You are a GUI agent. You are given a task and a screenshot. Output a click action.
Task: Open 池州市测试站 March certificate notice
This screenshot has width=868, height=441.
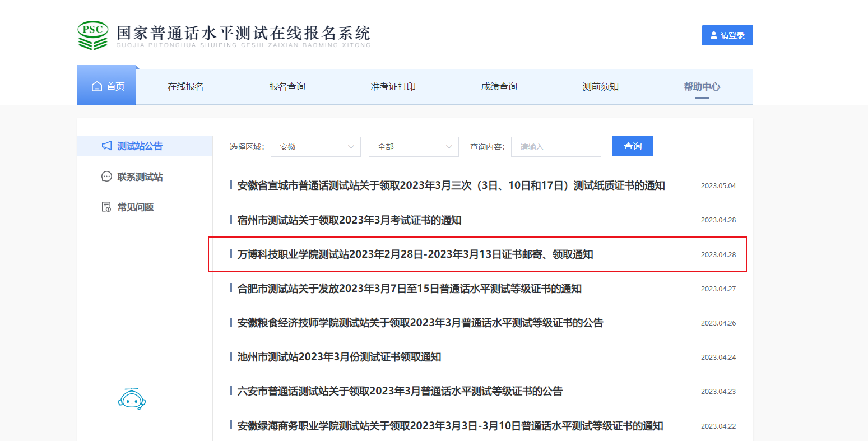[339, 357]
